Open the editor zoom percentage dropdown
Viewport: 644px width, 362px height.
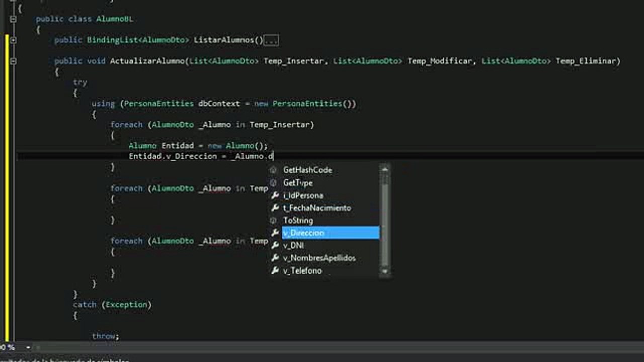click(x=28, y=347)
